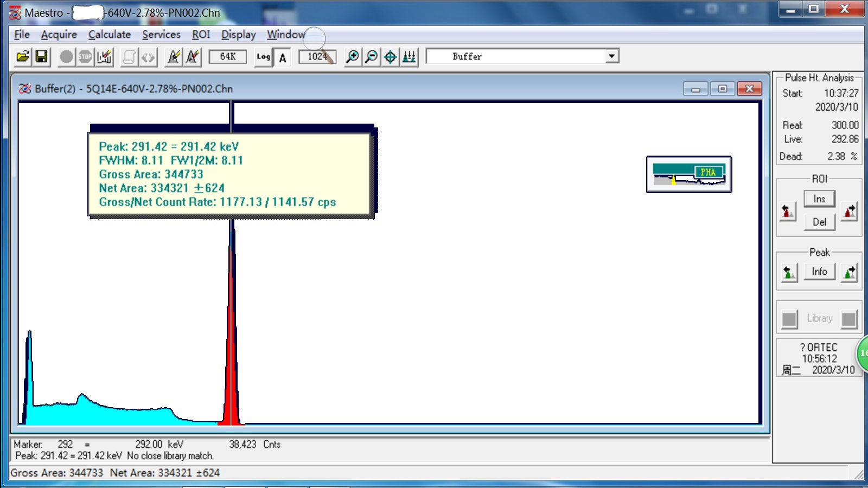This screenshot has height=488, width=868.
Task: Open a spectrum file with the folder icon
Action: (23, 56)
